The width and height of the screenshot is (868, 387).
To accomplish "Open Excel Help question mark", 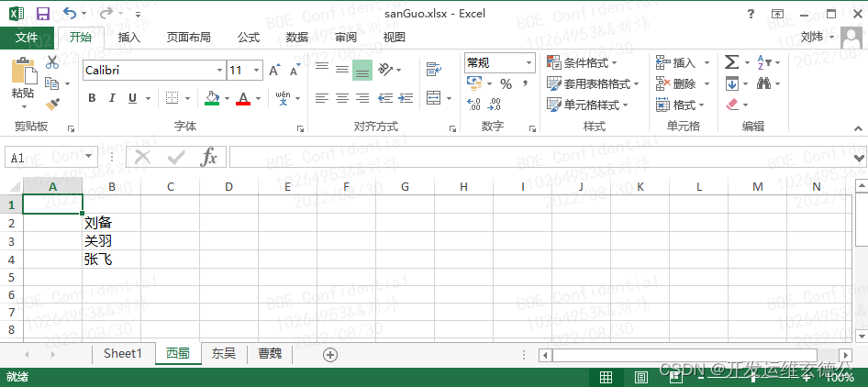I will click(751, 13).
